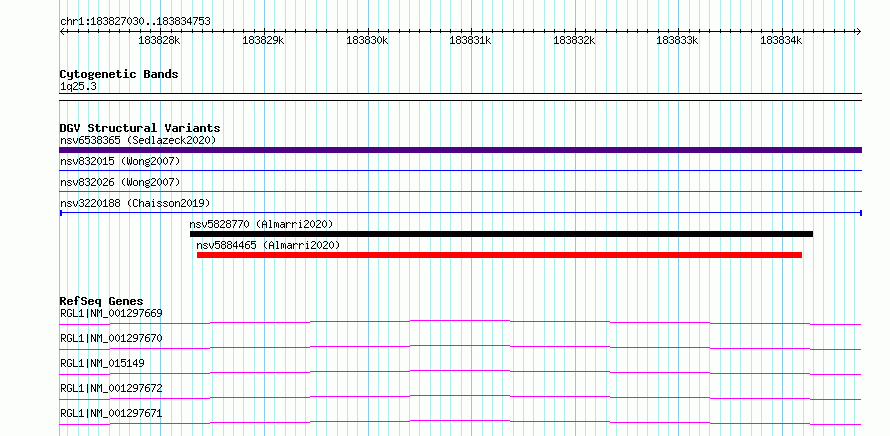The width and height of the screenshot is (890, 436).
Task: Click the RGL1|NM_001297671 transcript label
Action: tap(111, 413)
